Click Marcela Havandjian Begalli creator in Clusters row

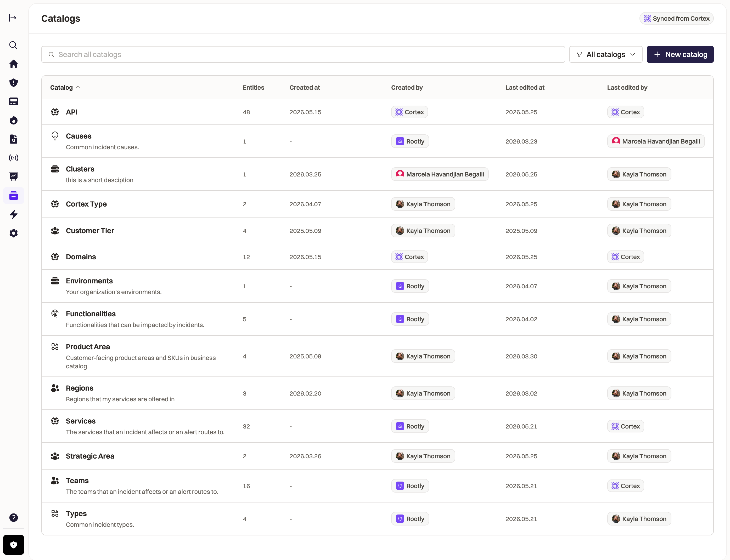coord(440,174)
